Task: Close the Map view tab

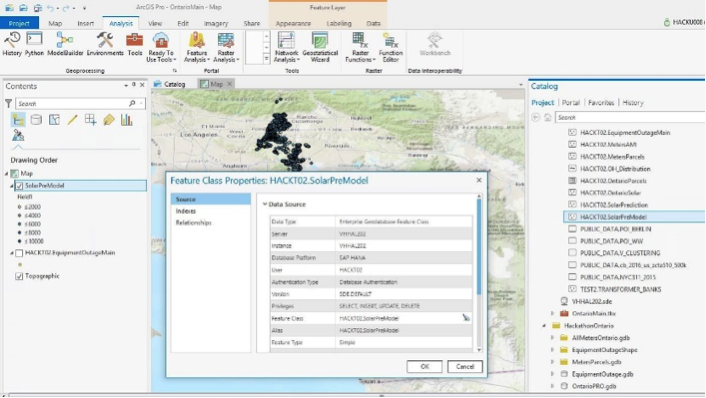Action: 229,84
